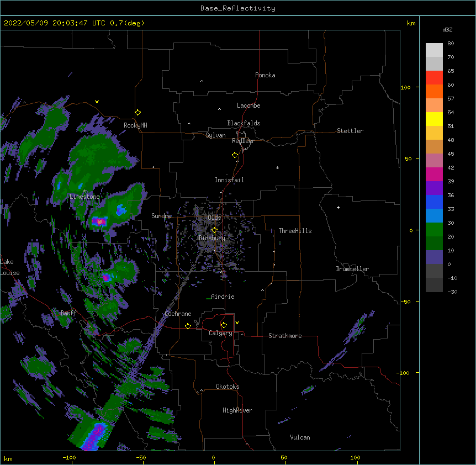Click the dBZ legend heading
This screenshot has height=465, width=476.
pyautogui.click(x=447, y=30)
